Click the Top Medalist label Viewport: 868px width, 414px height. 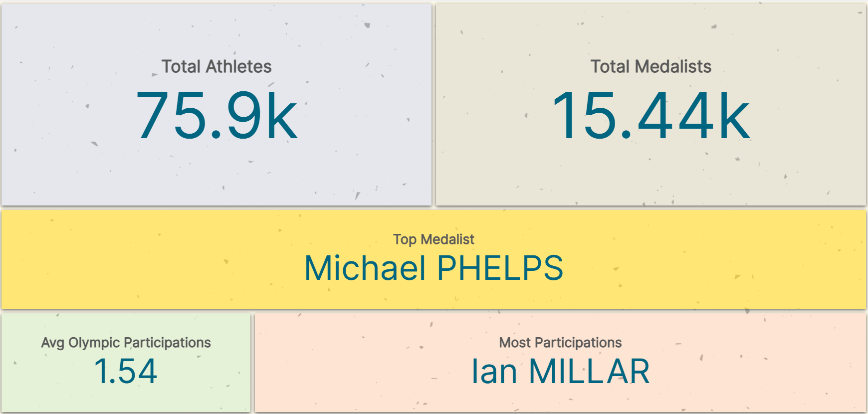tap(434, 239)
